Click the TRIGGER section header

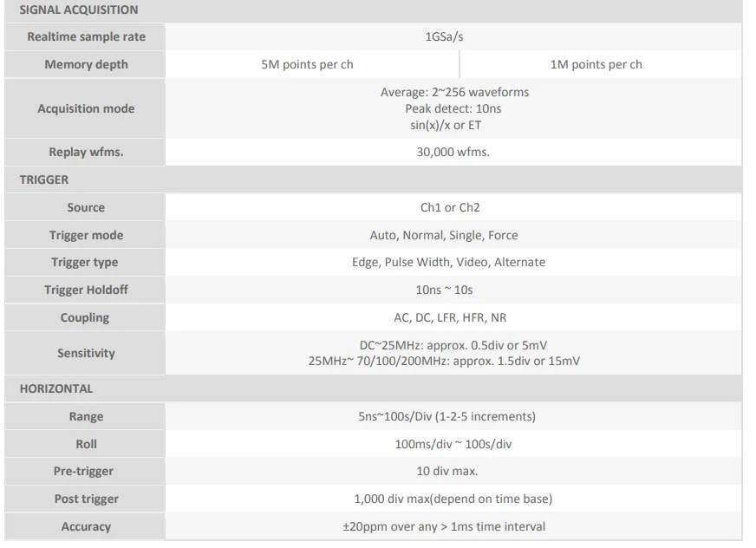pyautogui.click(x=44, y=180)
